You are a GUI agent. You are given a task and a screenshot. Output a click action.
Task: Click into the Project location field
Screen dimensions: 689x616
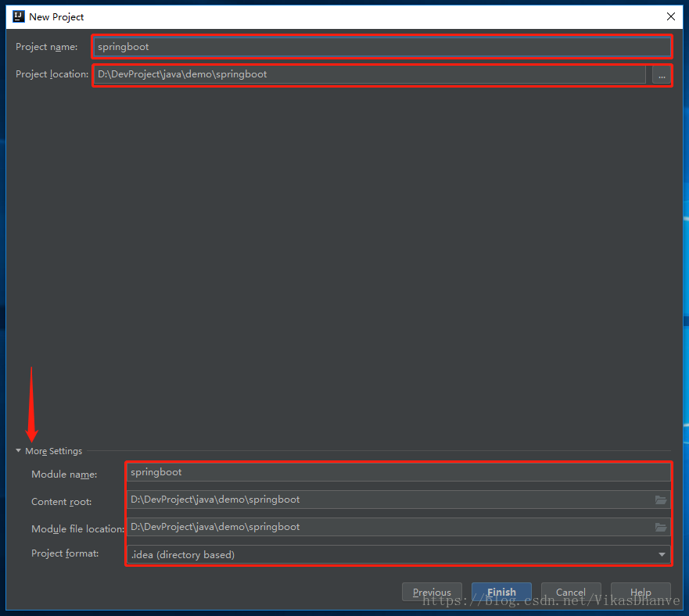[370, 74]
